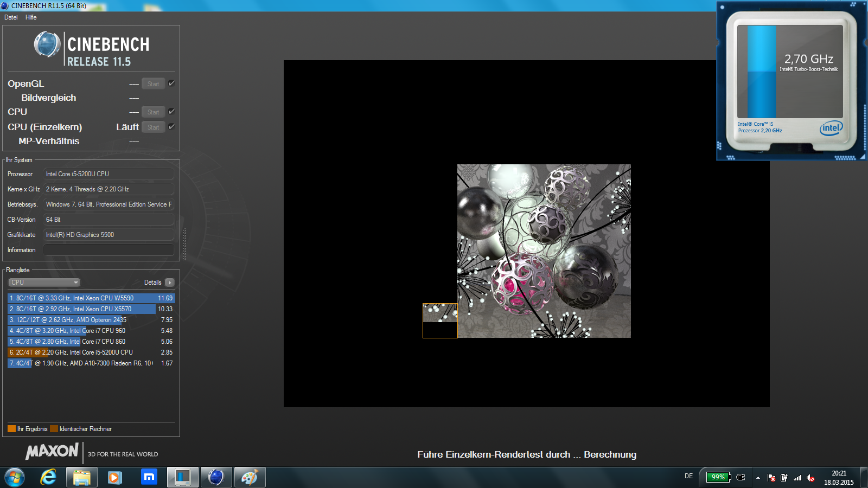Click the Details arrow button
The width and height of the screenshot is (868, 488).
coord(170,282)
